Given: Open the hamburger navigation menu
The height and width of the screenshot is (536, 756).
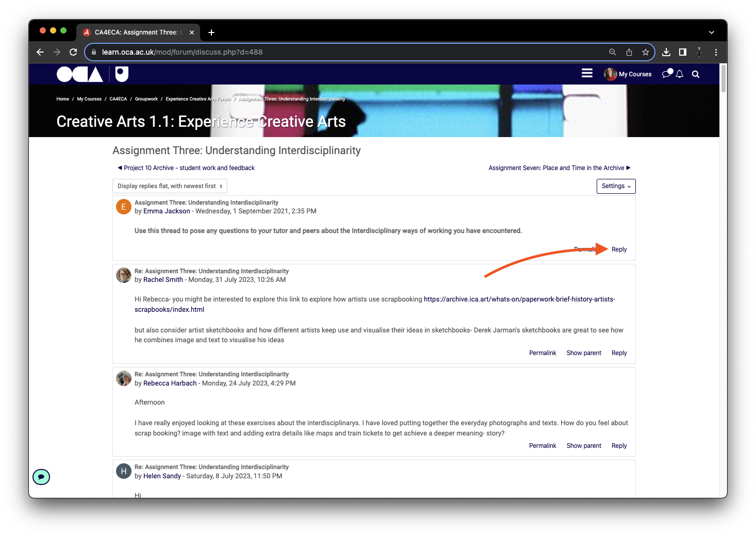Looking at the screenshot, I should pos(587,73).
